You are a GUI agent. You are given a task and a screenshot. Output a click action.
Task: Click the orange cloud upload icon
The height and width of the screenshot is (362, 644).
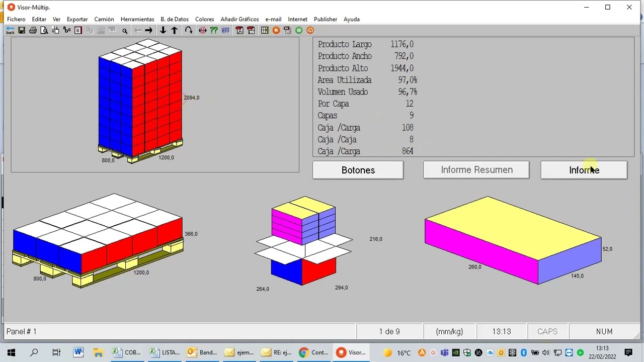click(x=310, y=30)
